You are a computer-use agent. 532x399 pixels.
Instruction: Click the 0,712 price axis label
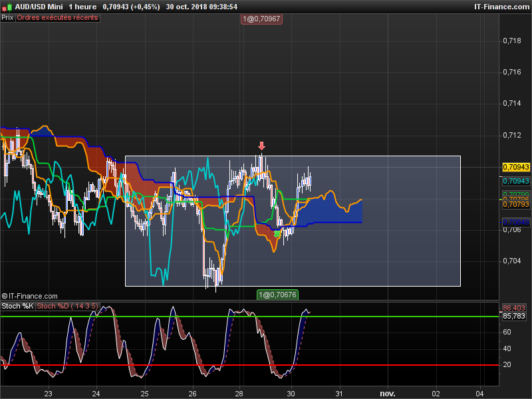point(511,136)
